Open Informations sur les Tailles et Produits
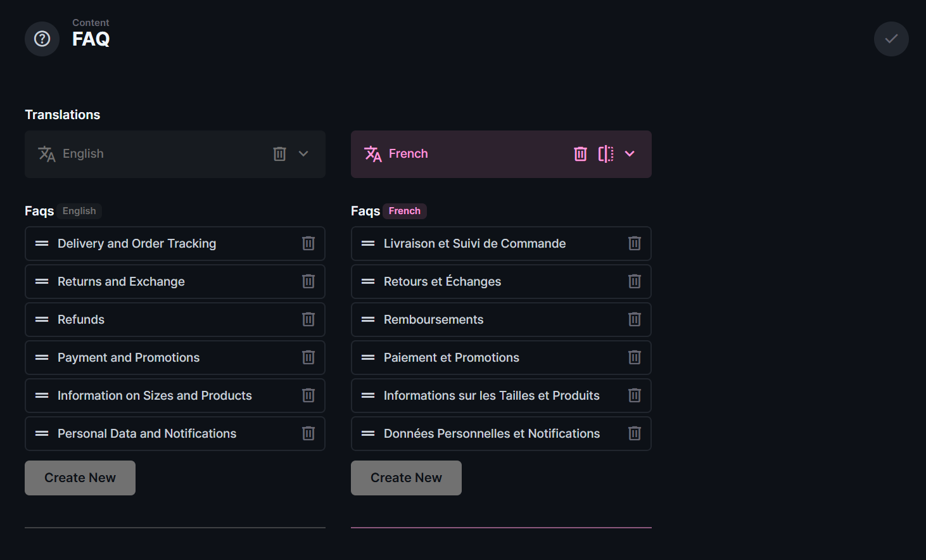The height and width of the screenshot is (560, 926). [492, 395]
